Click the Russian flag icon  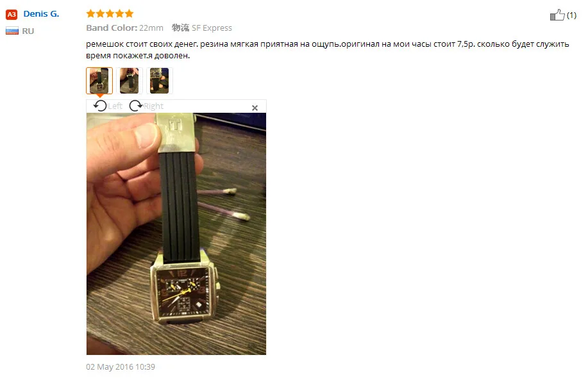(x=12, y=31)
